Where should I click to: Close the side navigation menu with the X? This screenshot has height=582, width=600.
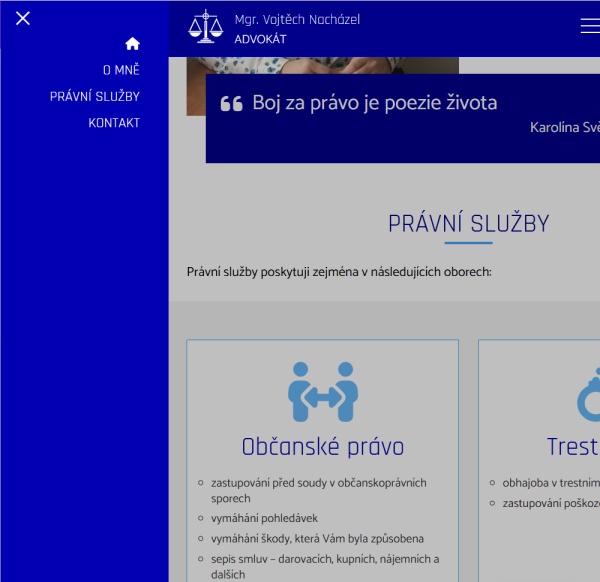(x=23, y=18)
